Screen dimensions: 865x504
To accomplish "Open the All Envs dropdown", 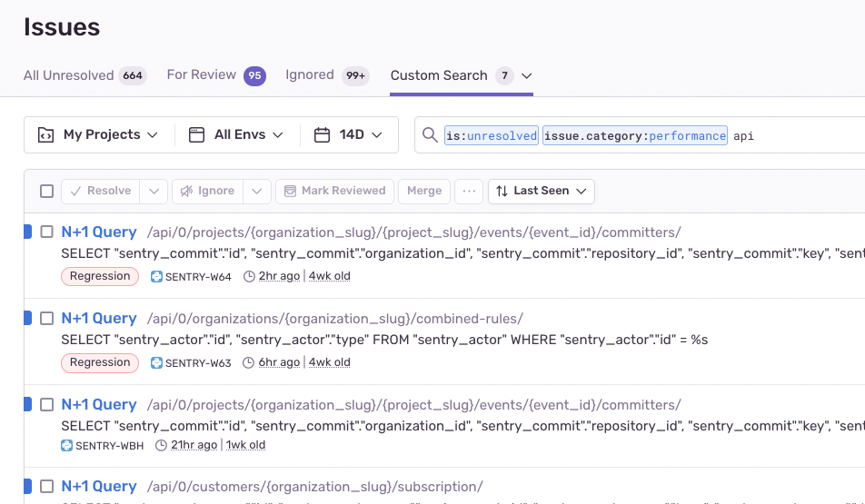I will (236, 134).
